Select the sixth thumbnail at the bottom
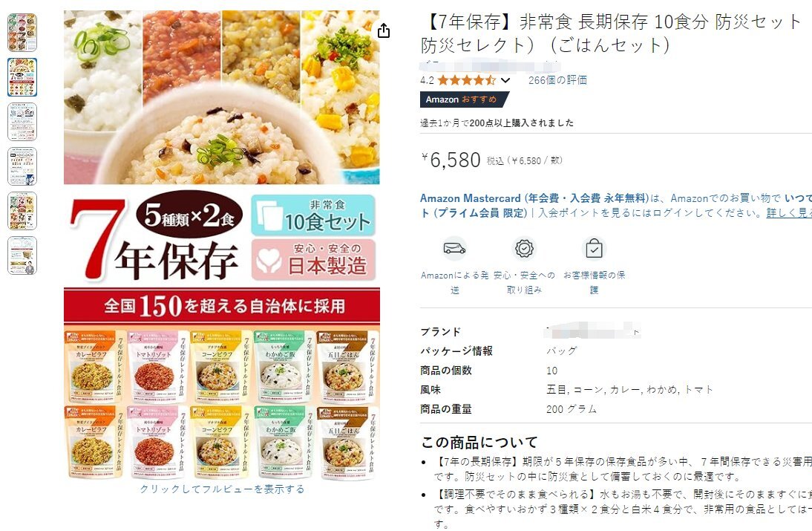This screenshot has width=812, height=531. point(22,255)
